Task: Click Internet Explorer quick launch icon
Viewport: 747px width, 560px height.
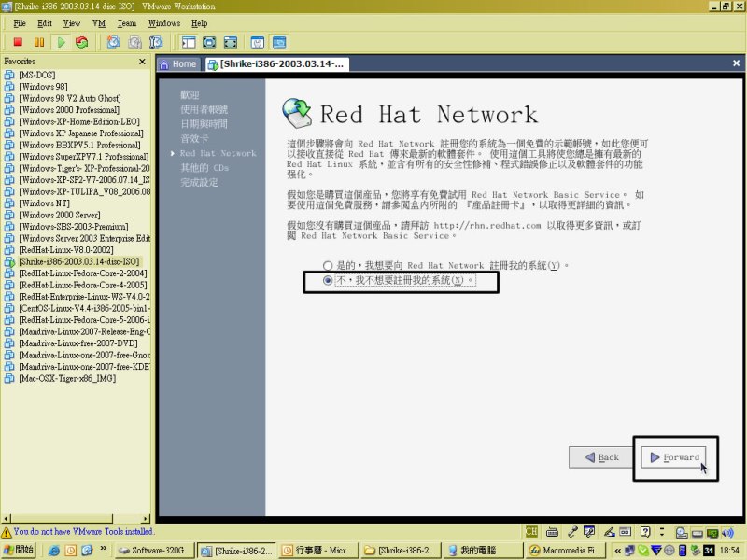Action: coord(54,551)
